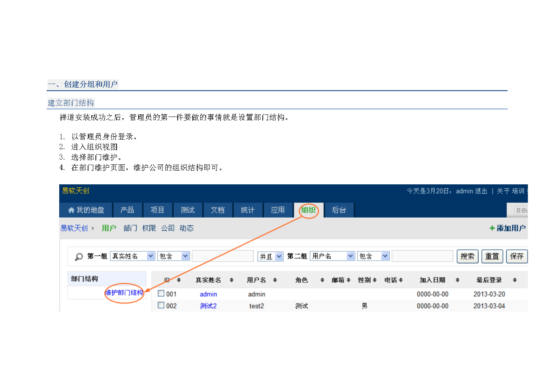The image size is (554, 392).
Task: Click 易软天创 breadcrumb link
Action: 74,228
